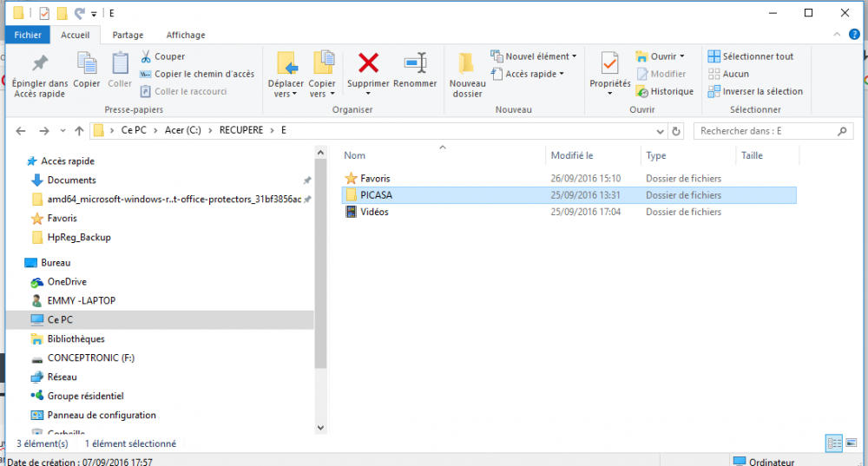Click Acer (C:) in address breadcrumb

coord(183,130)
